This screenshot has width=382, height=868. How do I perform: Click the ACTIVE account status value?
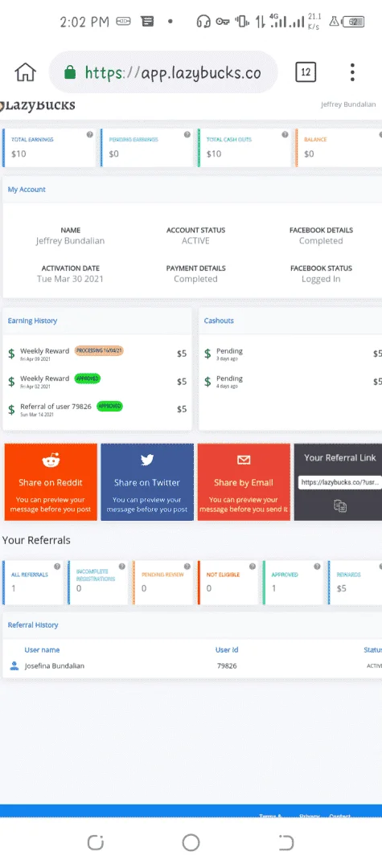pos(195,241)
